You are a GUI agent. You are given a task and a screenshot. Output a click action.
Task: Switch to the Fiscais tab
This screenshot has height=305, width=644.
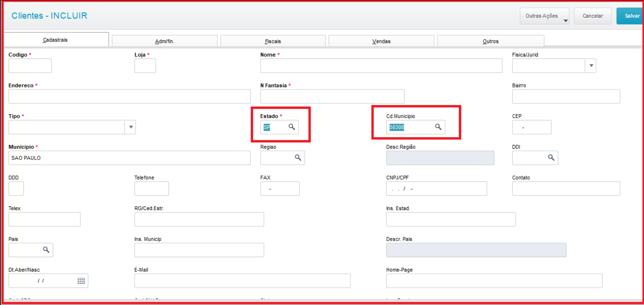tap(273, 41)
